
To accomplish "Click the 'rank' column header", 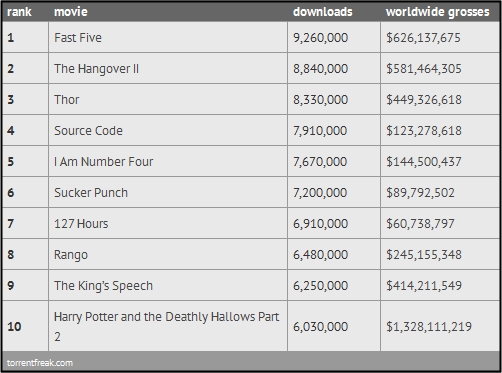I will pos(19,12).
